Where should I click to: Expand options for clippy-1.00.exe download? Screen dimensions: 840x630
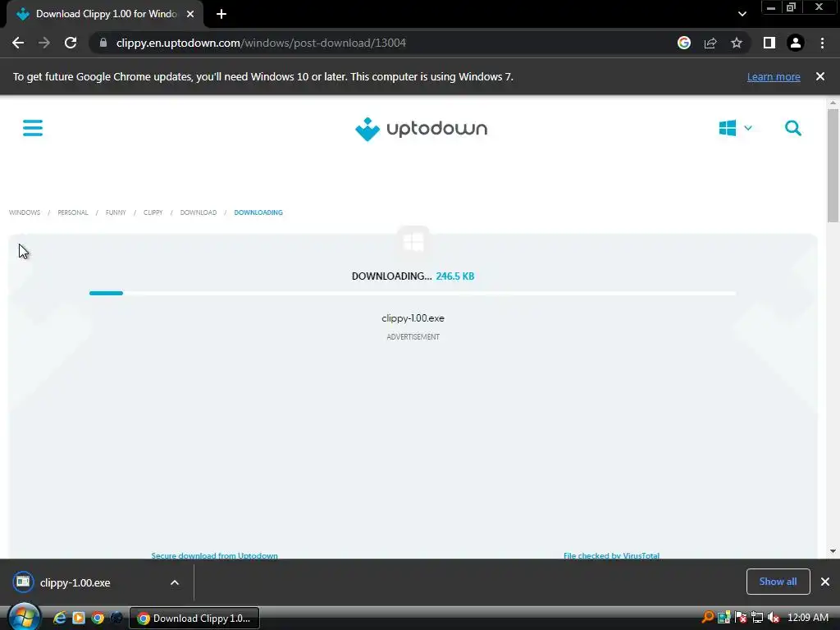[175, 582]
